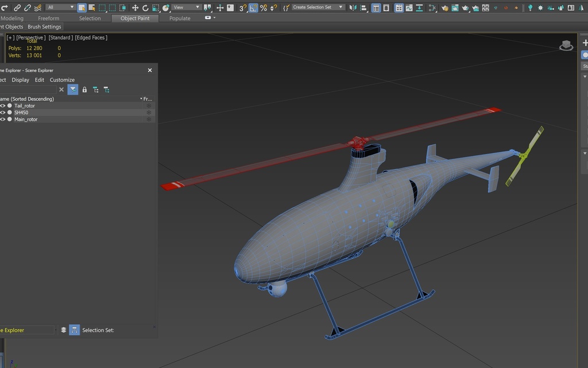Toggle visibility of Main_rotor
This screenshot has width=588, height=368.
3,120
